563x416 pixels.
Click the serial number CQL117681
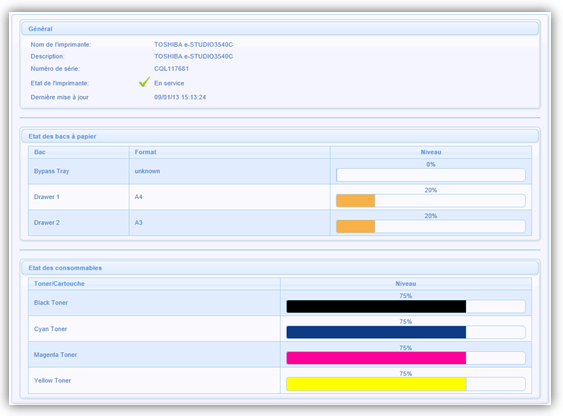click(171, 69)
